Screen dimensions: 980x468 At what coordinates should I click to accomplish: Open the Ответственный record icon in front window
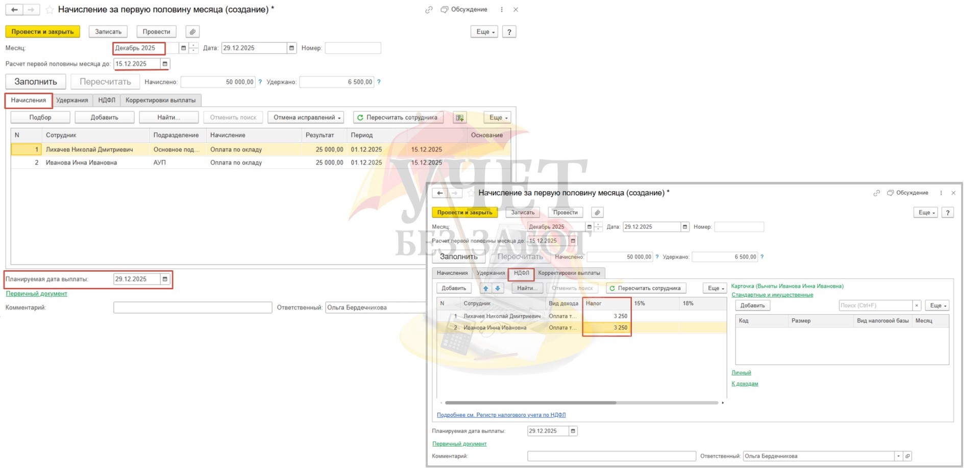pos(907,456)
